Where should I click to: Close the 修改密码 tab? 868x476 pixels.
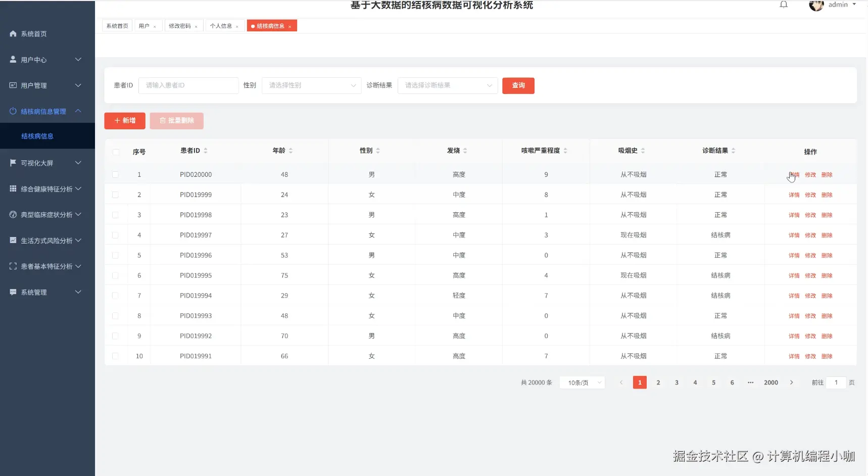[196, 26]
